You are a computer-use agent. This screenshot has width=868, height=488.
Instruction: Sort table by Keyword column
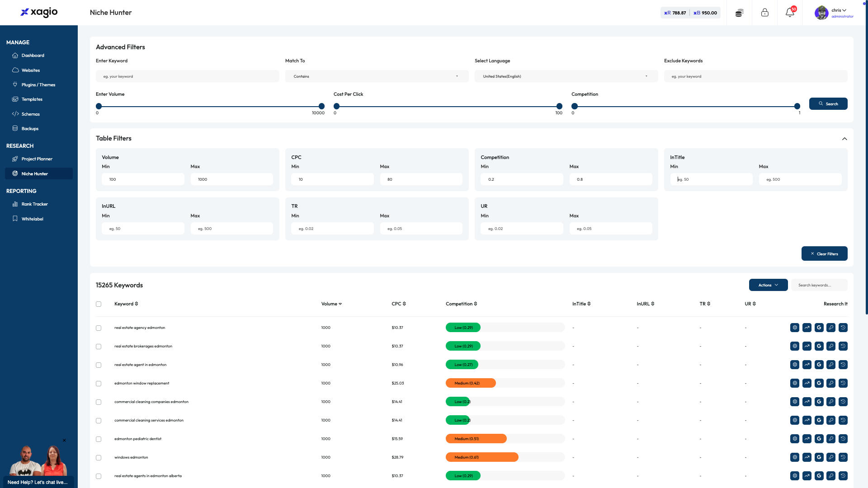pyautogui.click(x=126, y=304)
